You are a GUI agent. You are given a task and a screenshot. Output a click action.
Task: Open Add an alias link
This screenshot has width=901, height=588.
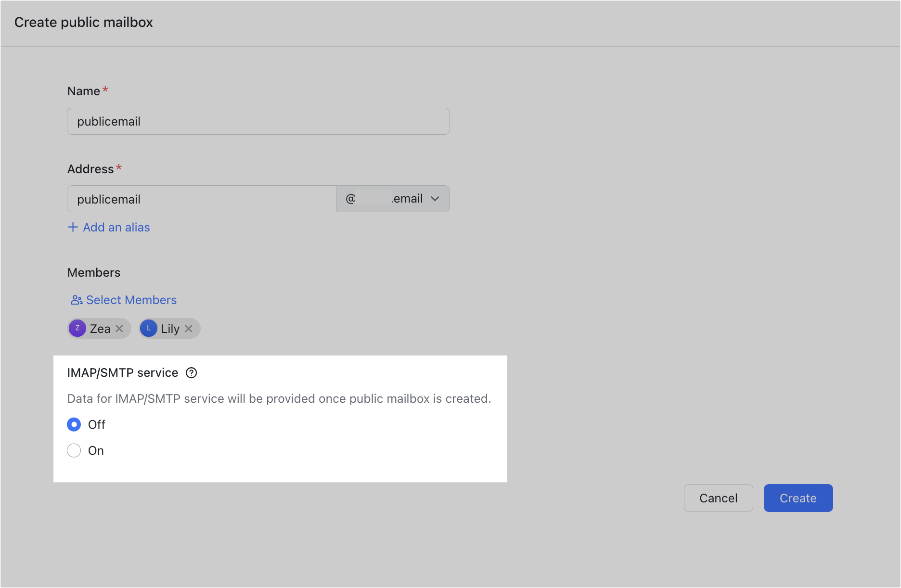pyautogui.click(x=116, y=227)
